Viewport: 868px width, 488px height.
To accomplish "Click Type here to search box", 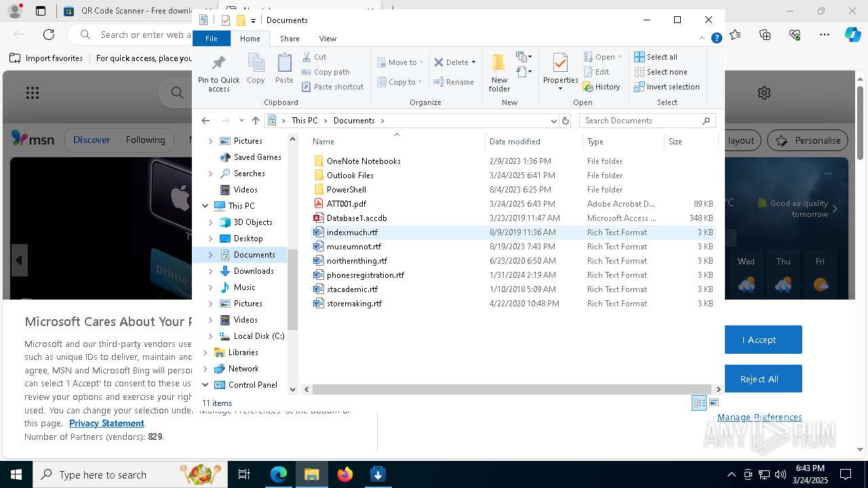I will (130, 474).
